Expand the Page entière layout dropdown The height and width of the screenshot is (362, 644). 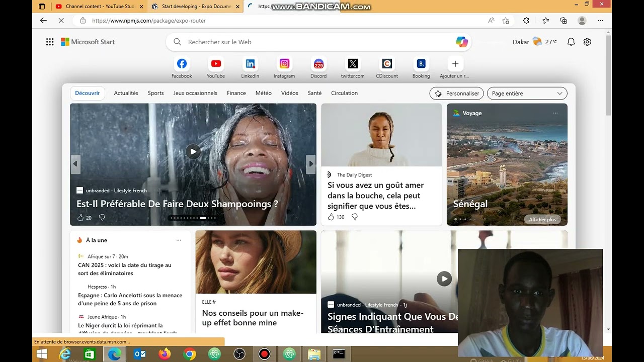click(x=527, y=94)
